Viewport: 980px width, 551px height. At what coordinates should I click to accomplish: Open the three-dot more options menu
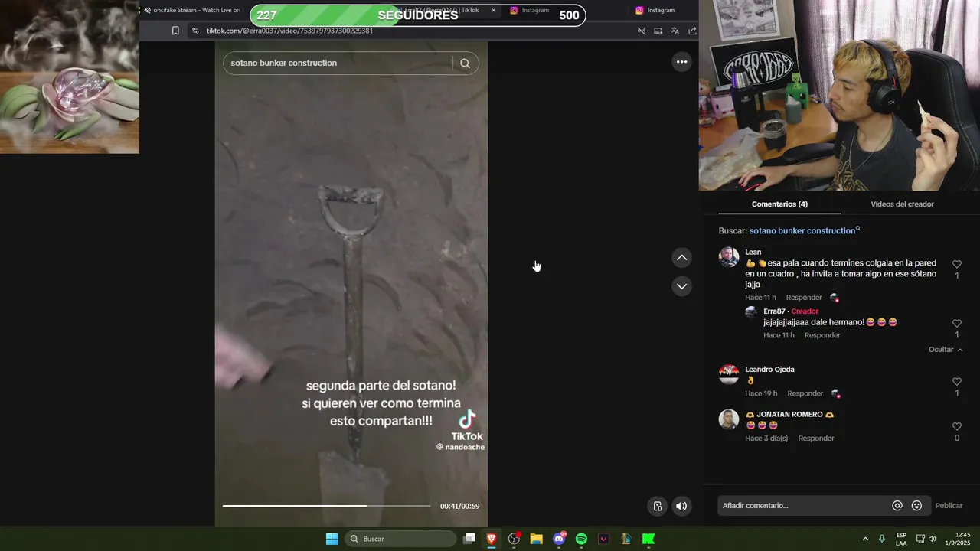681,62
